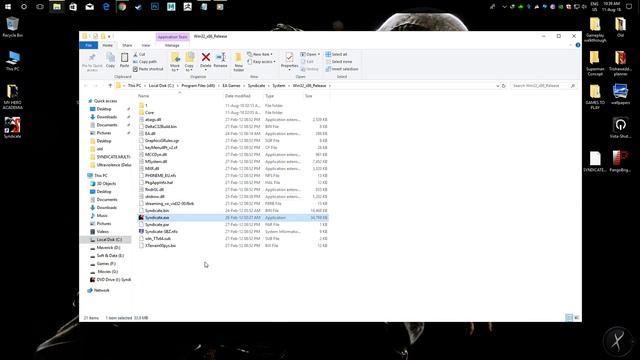This screenshot has width=640, height=360.
Task: Select Network in the navigation pane
Action: coord(101,290)
